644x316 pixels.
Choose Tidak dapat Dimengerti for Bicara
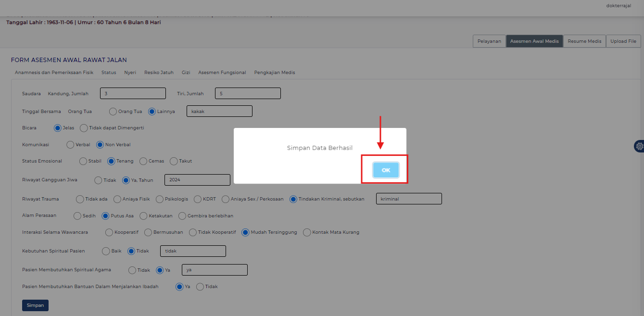tap(84, 128)
